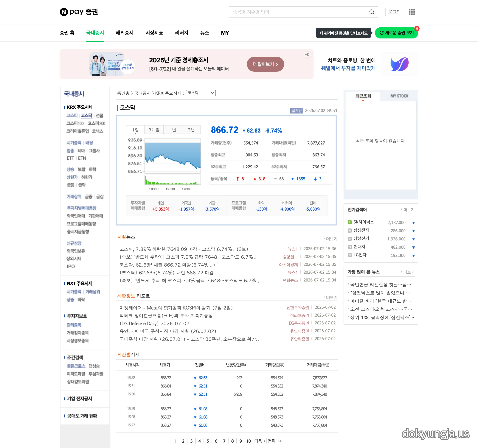Open the 해외증시 menu

[x=125, y=33]
